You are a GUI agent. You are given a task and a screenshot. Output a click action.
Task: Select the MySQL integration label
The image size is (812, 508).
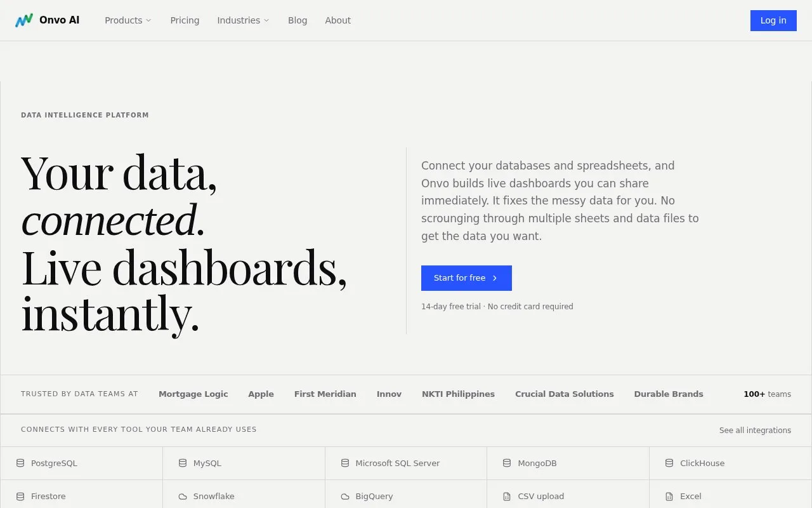(207, 463)
